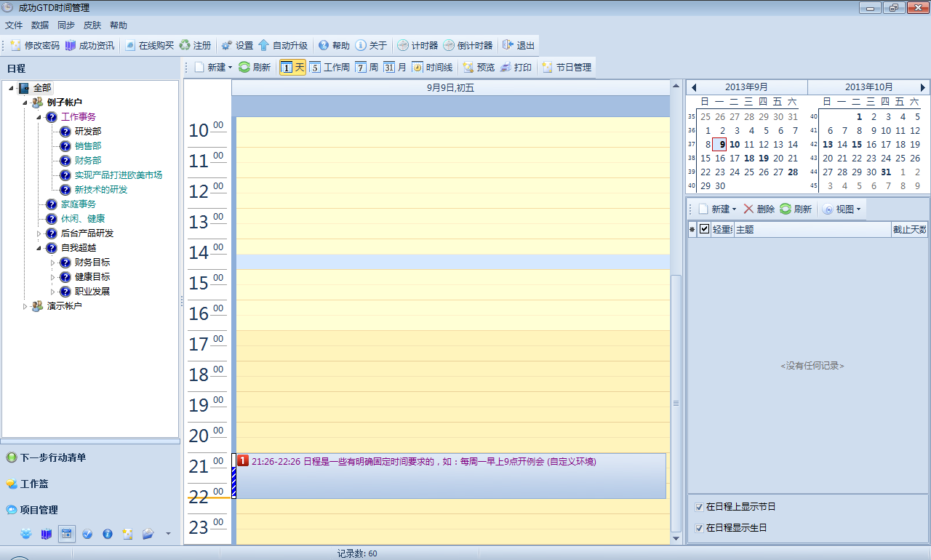Start the 计时器 timer tool
The width and height of the screenshot is (931, 560).
coord(417,45)
